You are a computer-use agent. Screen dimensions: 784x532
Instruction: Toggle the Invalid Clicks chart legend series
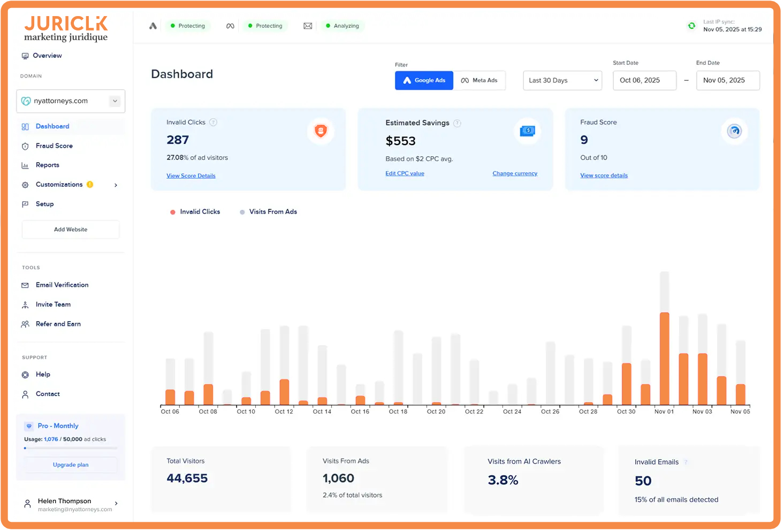195,212
